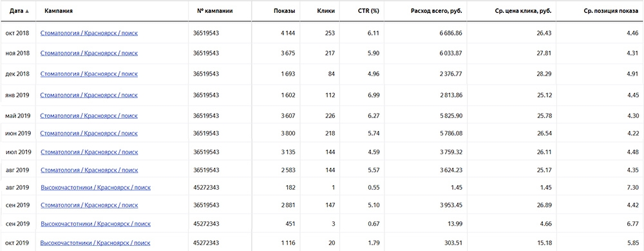Open Стоматология campaign link for окт 2018
This screenshot has width=644, height=251.
[x=89, y=34]
